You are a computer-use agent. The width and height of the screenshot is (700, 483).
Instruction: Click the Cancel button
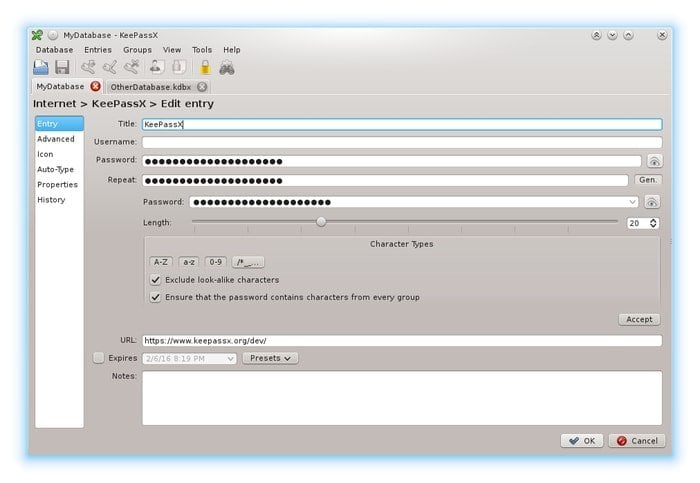pyautogui.click(x=637, y=441)
